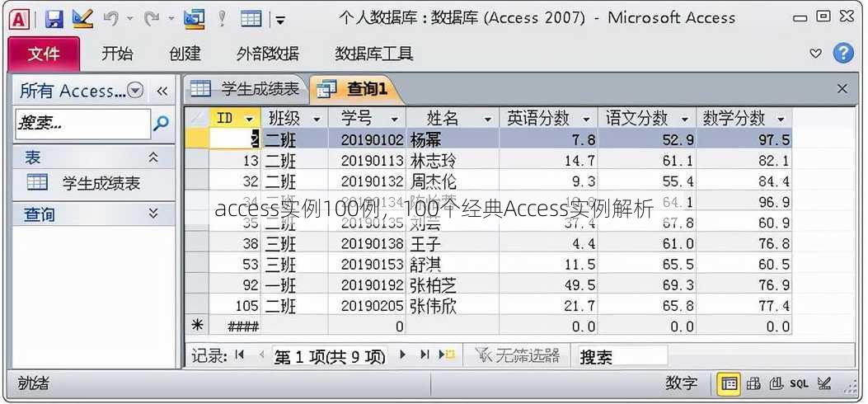Switch to Design view in status bar
This screenshot has height=404, width=868.
pyautogui.click(x=824, y=383)
